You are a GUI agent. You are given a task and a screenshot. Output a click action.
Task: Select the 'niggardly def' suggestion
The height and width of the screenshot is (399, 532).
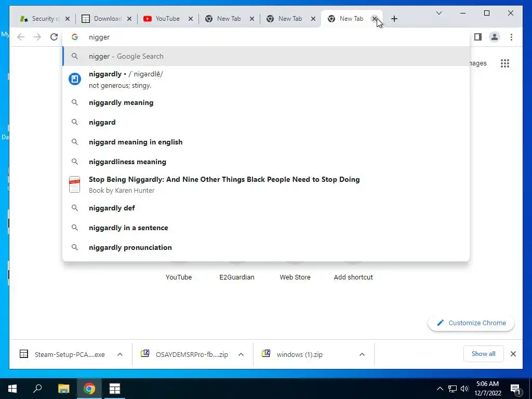[266, 208]
